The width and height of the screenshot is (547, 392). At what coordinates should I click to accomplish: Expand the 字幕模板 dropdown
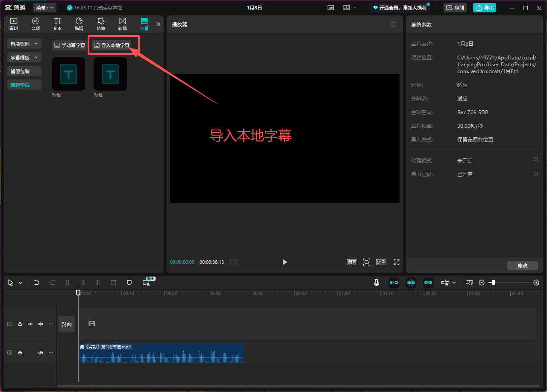tap(24, 57)
